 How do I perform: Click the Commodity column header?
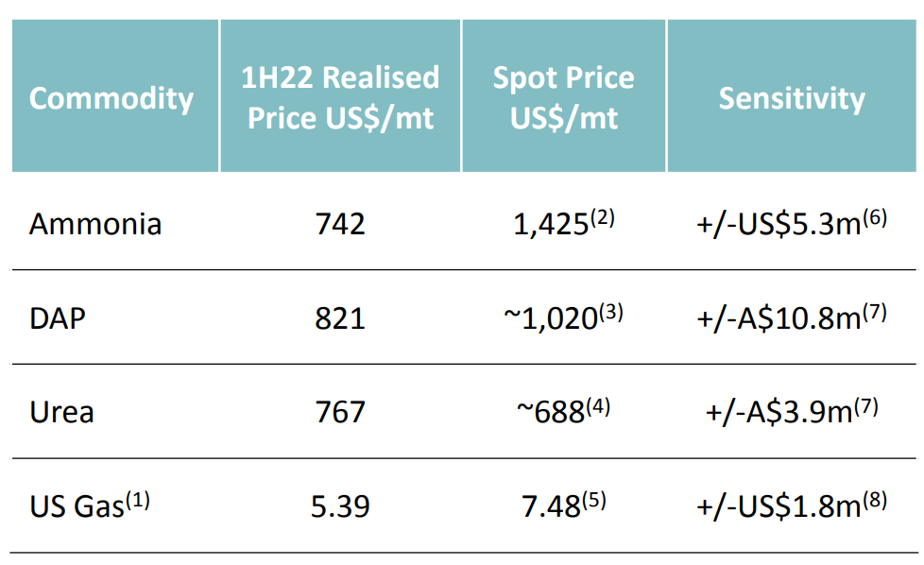pyautogui.click(x=111, y=98)
